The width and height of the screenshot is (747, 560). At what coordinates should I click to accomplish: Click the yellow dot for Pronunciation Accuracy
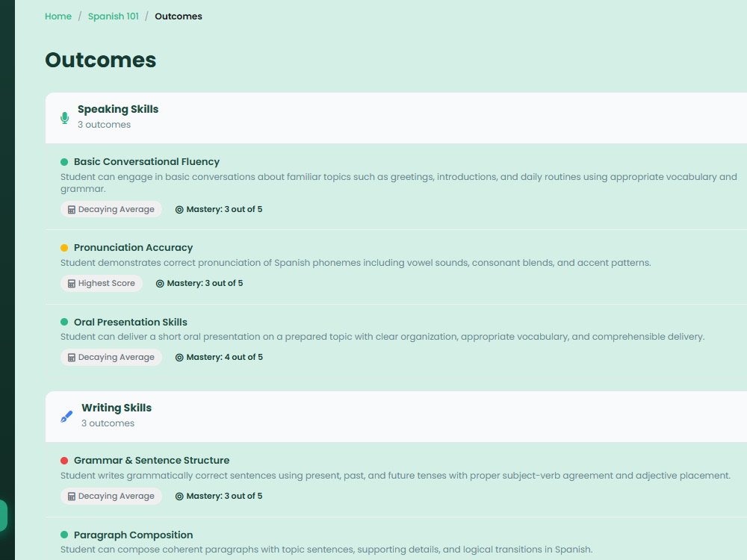(64, 248)
